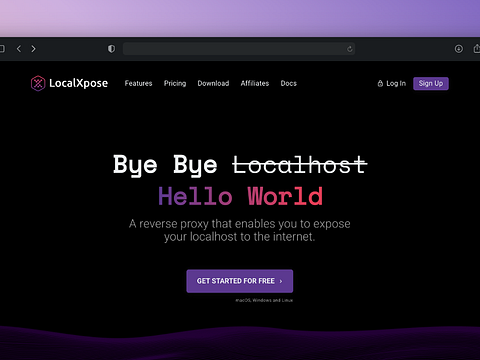
Task: Click GET STARTED FOR FREE button
Action: coord(240,281)
